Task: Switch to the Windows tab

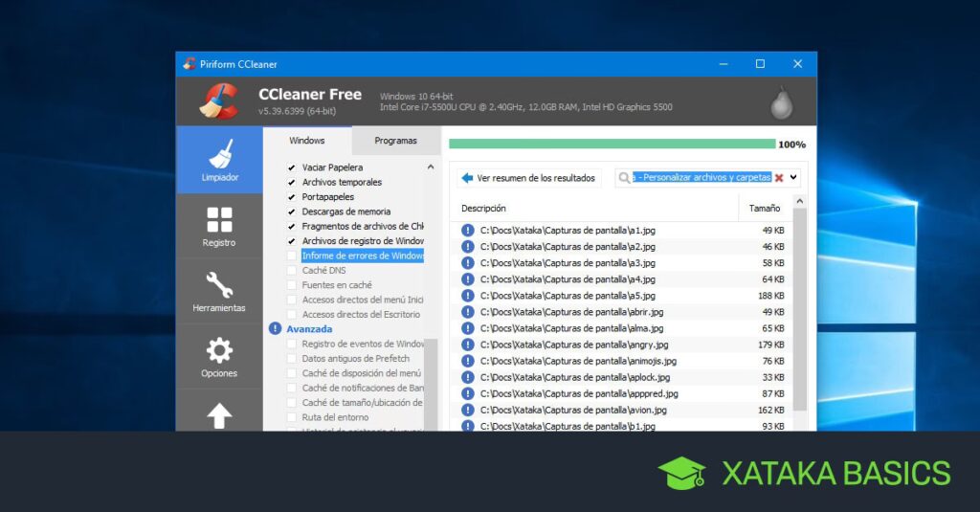Action: (x=307, y=141)
